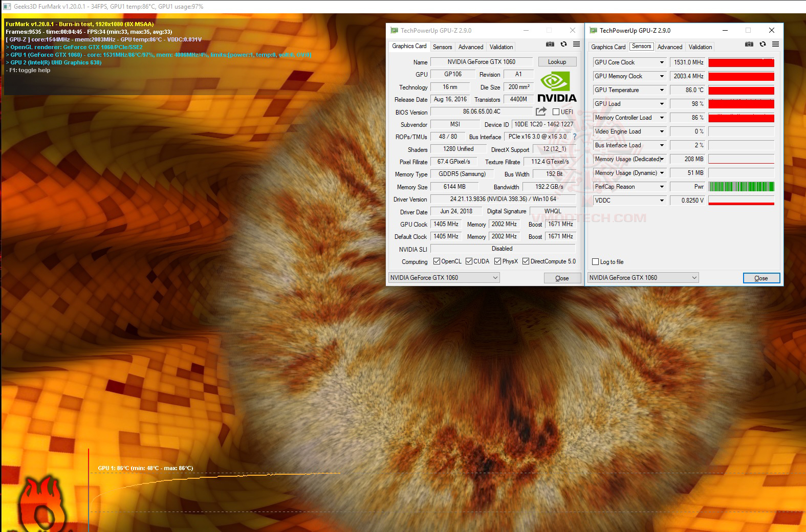
Task: Click the refresh icon in Graphics Card window
Action: 563,45
